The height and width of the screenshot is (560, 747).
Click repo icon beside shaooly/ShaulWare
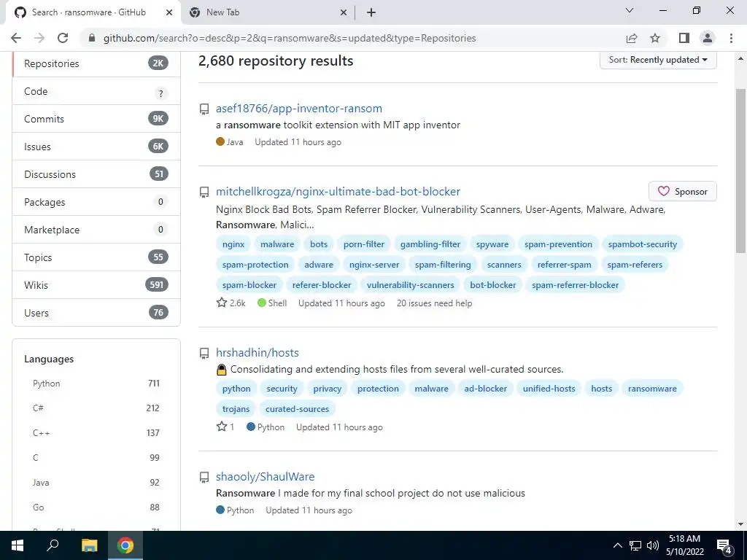tap(204, 477)
